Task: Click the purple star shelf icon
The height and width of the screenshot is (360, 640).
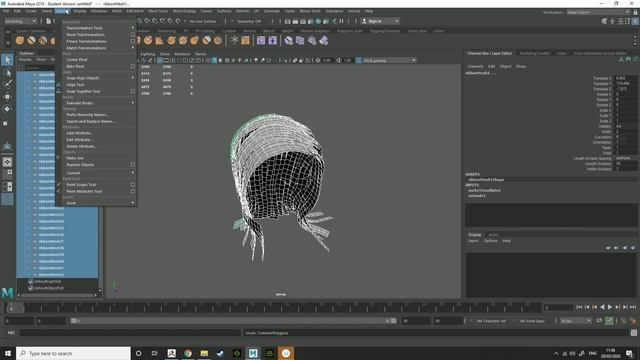Action: coord(272,40)
